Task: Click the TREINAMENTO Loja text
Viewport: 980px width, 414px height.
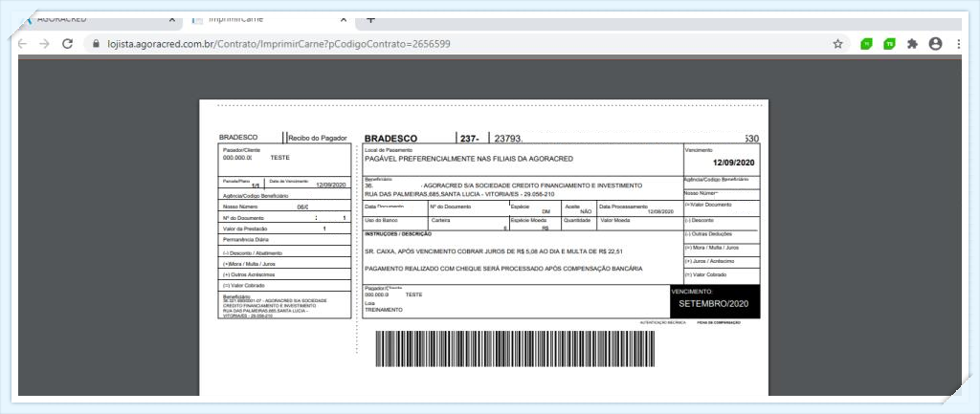Action: point(384,310)
